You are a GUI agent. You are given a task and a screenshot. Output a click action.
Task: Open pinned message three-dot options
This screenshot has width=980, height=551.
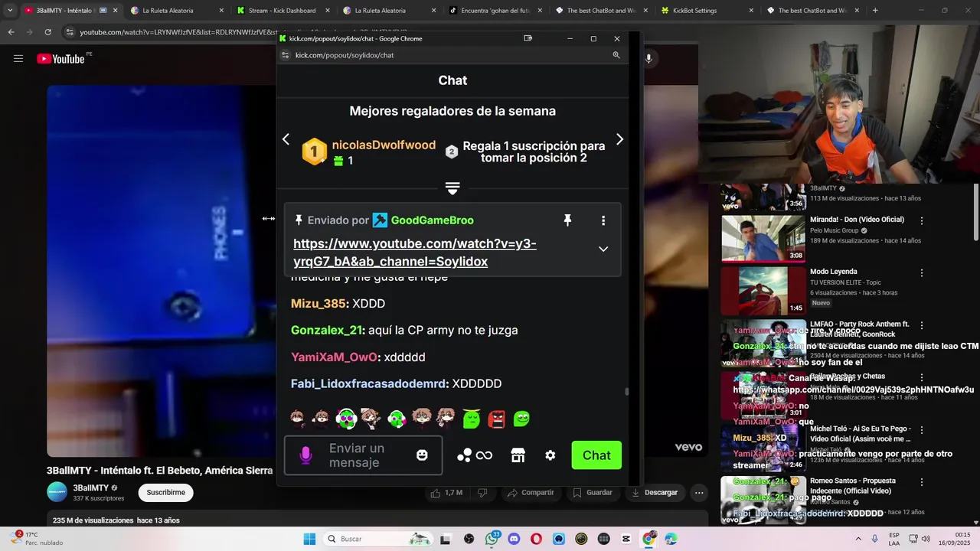603,220
